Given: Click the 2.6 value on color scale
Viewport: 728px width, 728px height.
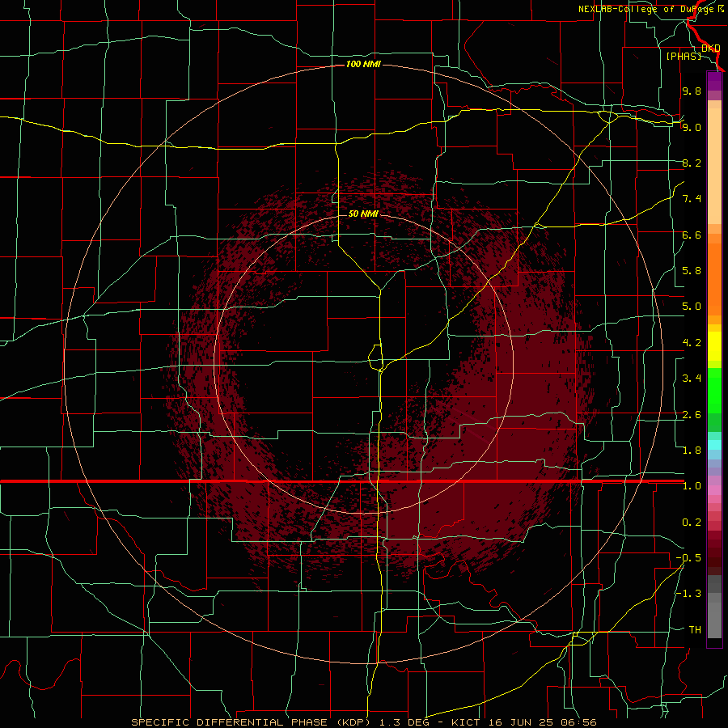Looking at the screenshot, I should (692, 415).
